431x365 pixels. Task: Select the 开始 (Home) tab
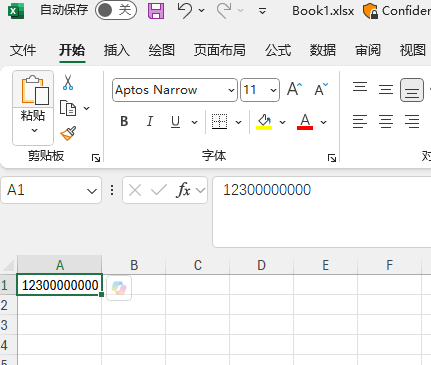click(72, 50)
